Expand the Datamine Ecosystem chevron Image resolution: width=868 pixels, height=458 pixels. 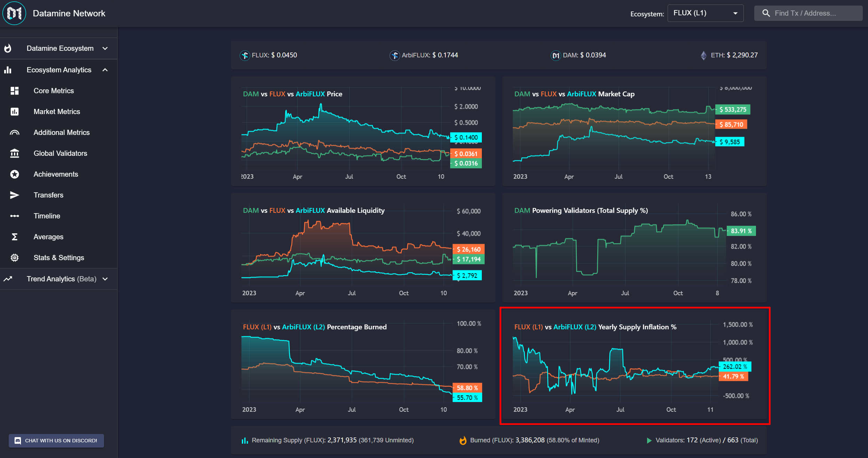tap(105, 48)
